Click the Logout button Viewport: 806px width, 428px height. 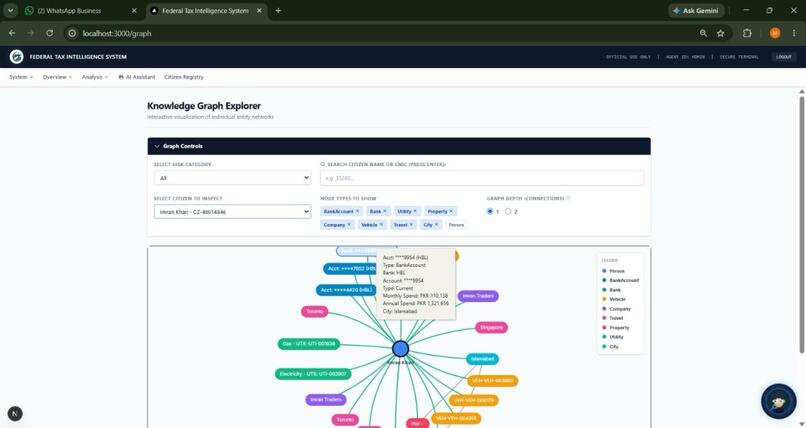point(783,57)
